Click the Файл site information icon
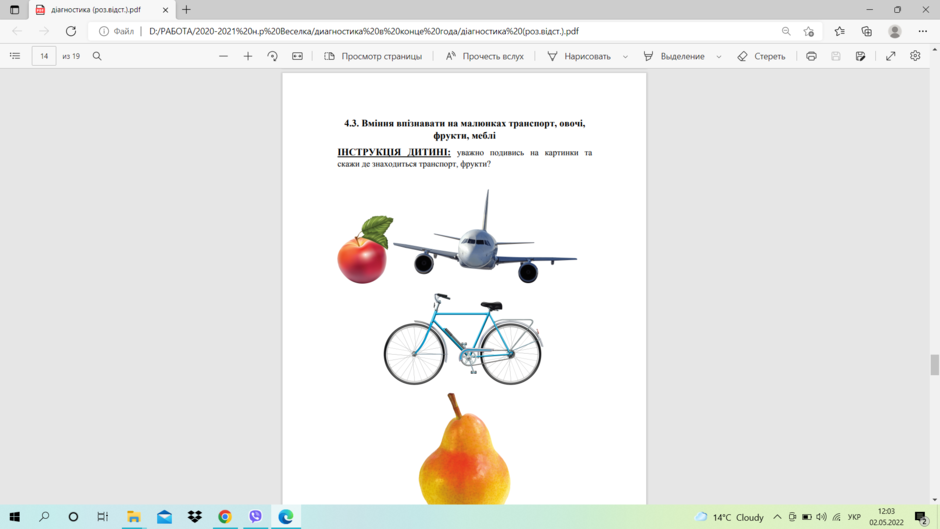940x529 pixels. click(116, 31)
